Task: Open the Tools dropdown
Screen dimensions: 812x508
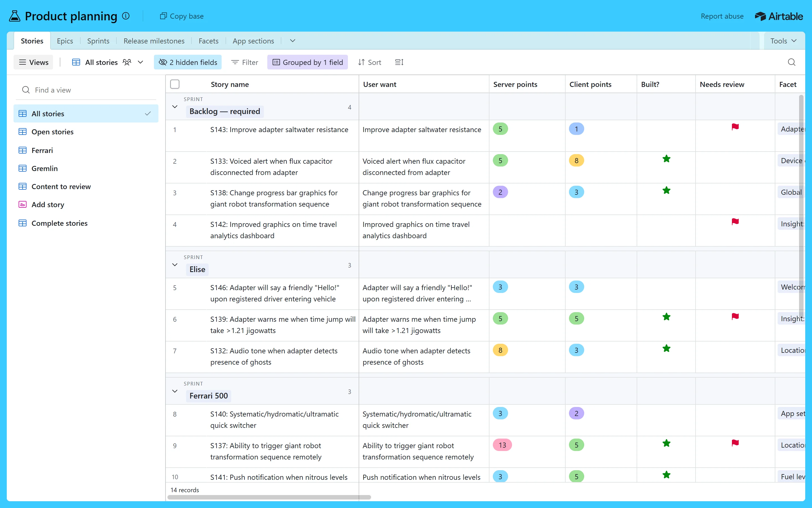Action: click(784, 41)
